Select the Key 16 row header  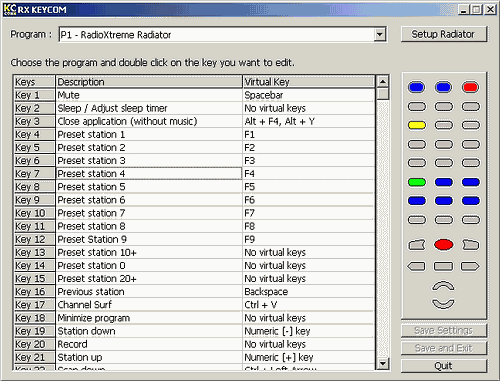34,292
